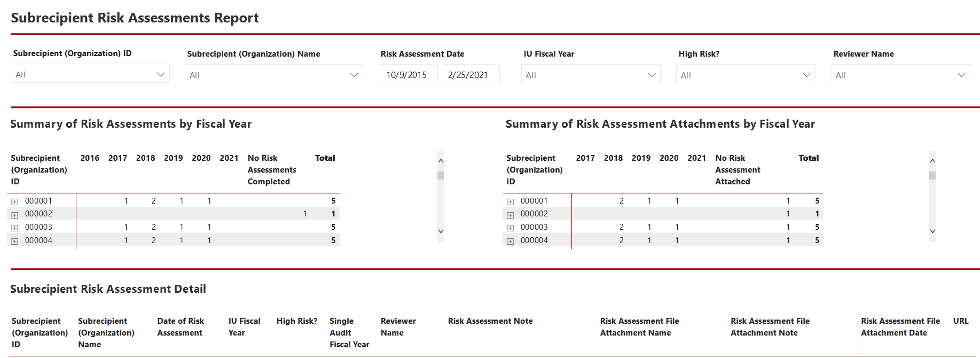Click the start date field 10/9/2015
The image size is (980, 358).
(x=409, y=75)
